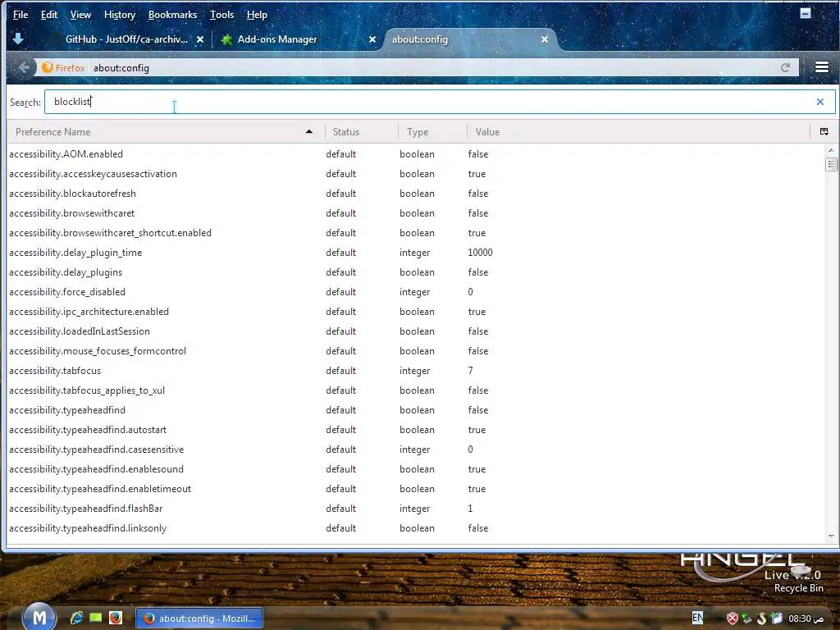Select accessibility.accesskeycausesactivation row
The image size is (840, 630).
click(416, 174)
